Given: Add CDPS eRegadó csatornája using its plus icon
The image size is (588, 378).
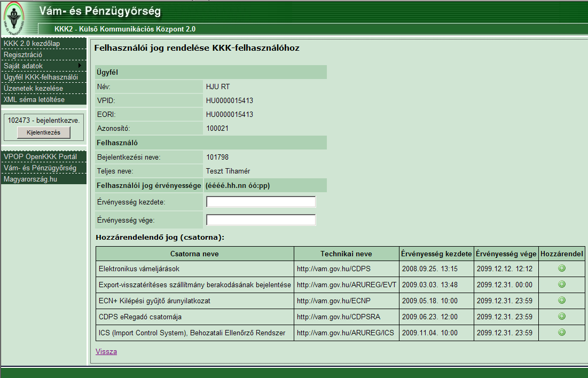Looking at the screenshot, I should click(x=562, y=316).
